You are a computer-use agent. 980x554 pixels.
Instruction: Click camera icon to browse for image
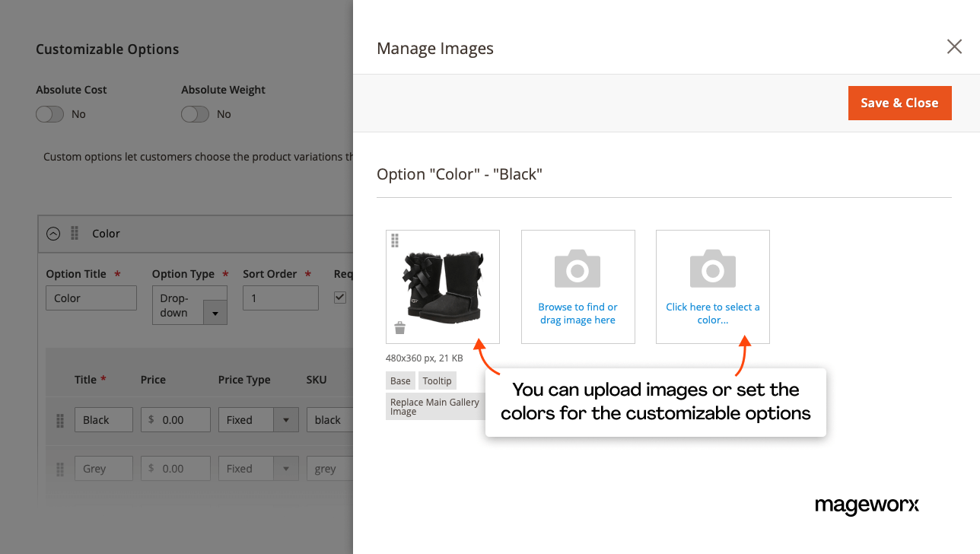click(x=577, y=269)
